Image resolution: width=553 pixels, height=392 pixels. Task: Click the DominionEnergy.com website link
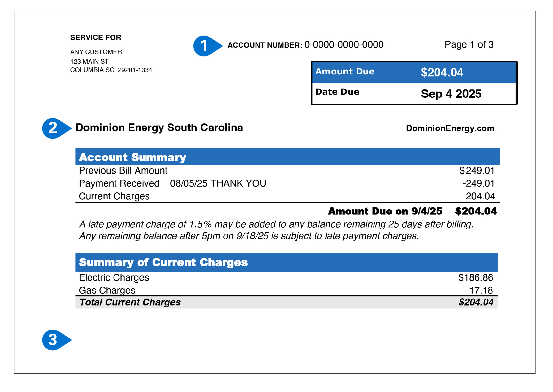450,128
